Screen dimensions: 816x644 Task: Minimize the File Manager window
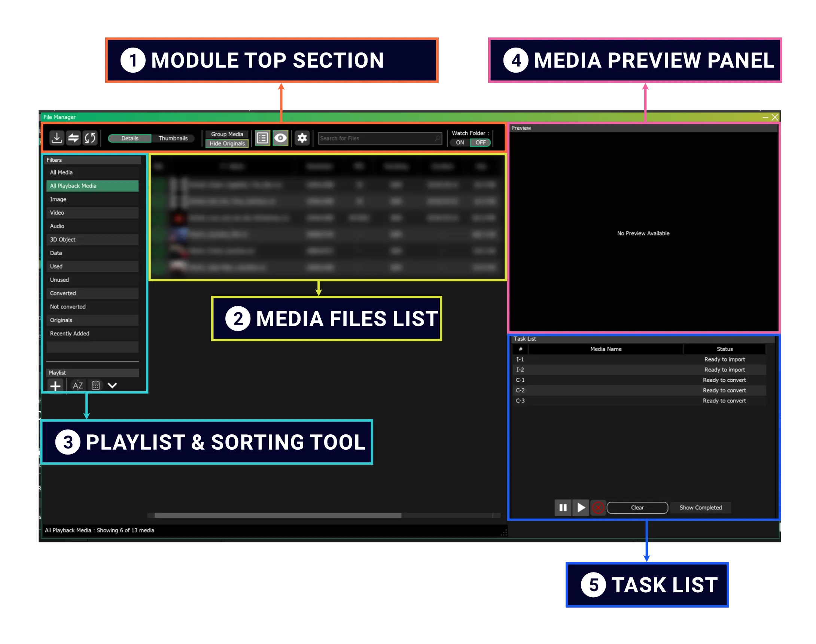[x=765, y=117]
